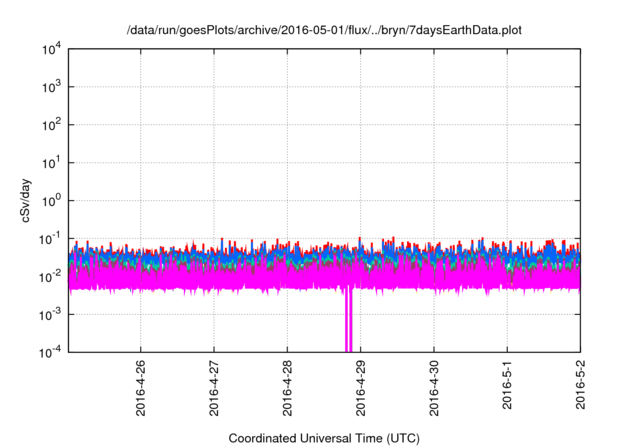Click the 10^4 y-axis tick label
This screenshot has width=640, height=448.
(x=50, y=49)
